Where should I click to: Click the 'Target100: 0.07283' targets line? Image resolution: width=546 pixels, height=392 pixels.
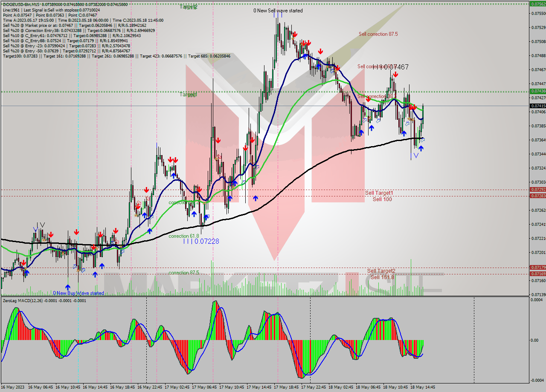pos(116,56)
